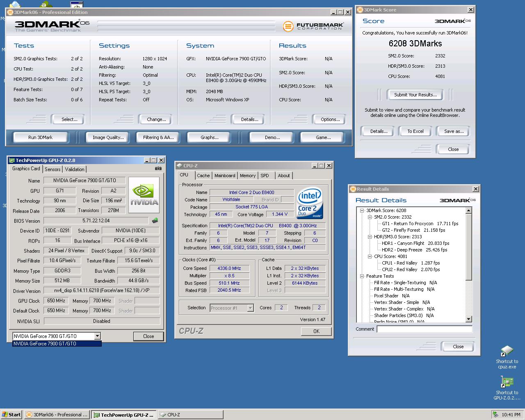Select GT1 - Return To Proxycon result row
The width and height of the screenshot is (525, 420).
tap(420, 224)
